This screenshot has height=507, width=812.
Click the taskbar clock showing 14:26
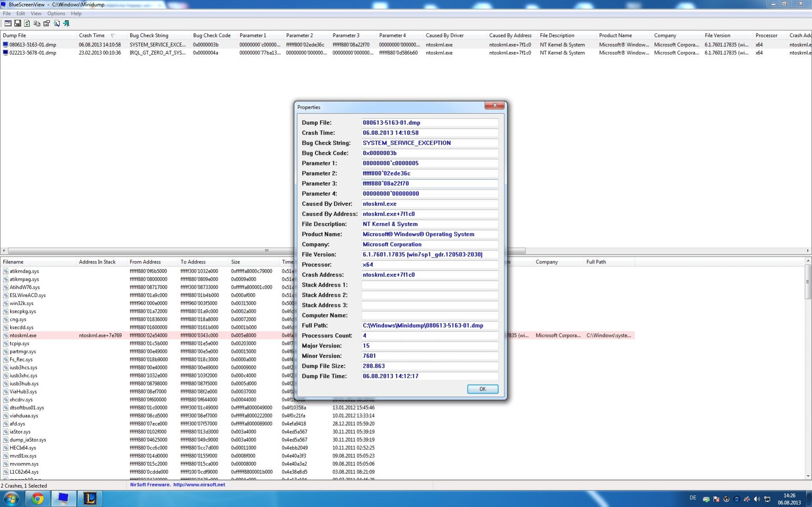click(x=789, y=499)
